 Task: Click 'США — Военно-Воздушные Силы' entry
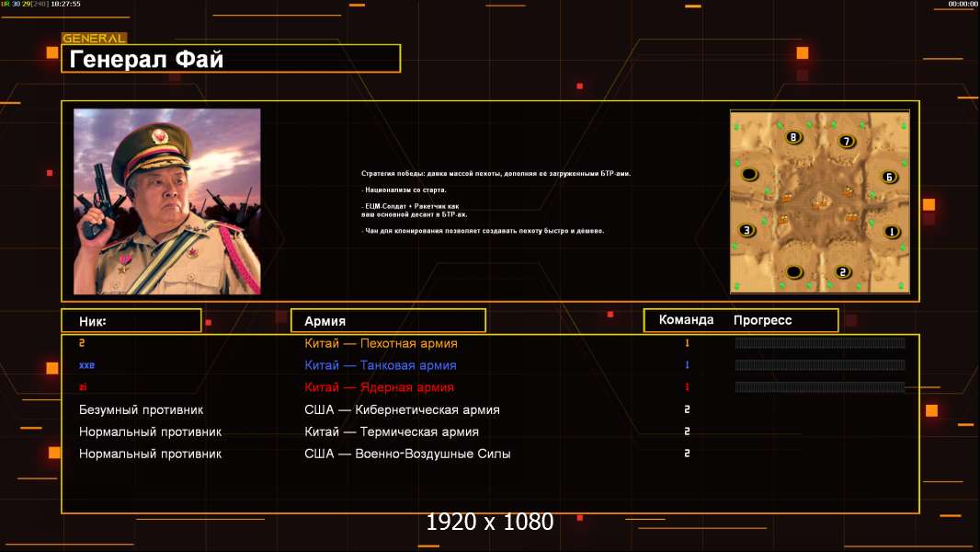click(x=407, y=454)
